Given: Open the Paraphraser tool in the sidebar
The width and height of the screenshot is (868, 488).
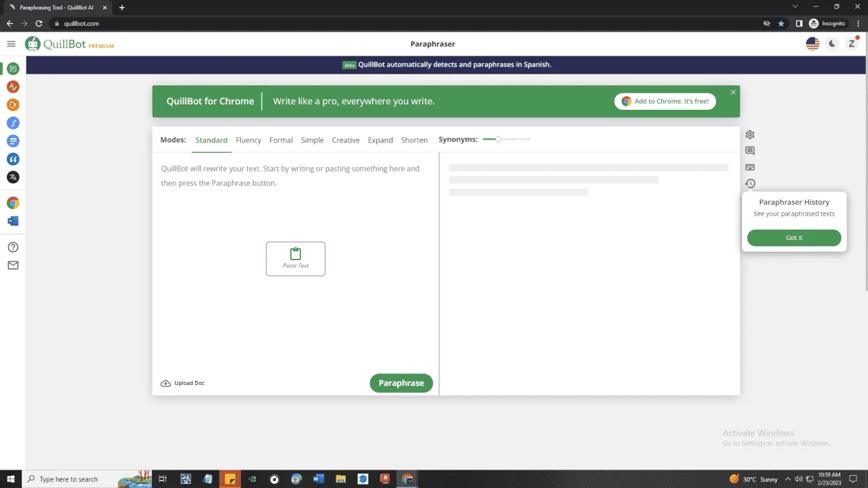Looking at the screenshot, I should click(x=13, y=68).
